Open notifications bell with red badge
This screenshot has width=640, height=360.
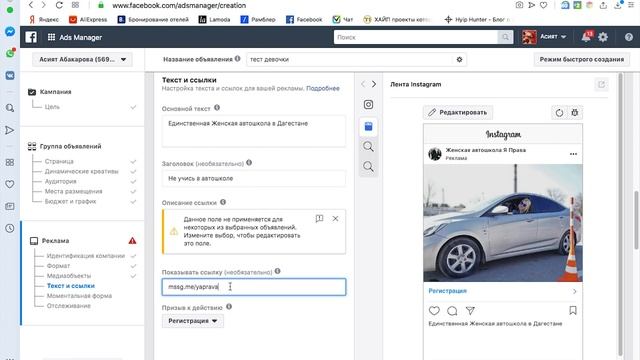pyautogui.click(x=586, y=37)
